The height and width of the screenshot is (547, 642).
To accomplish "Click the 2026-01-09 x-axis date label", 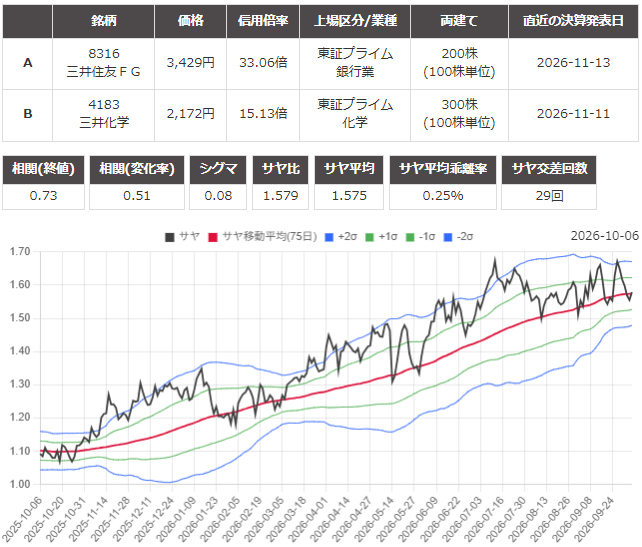I will (x=178, y=519).
